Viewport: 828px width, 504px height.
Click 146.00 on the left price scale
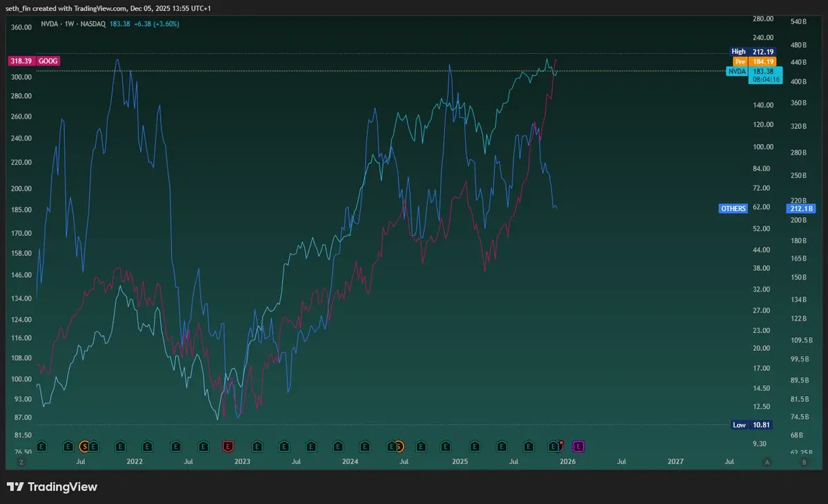click(23, 275)
